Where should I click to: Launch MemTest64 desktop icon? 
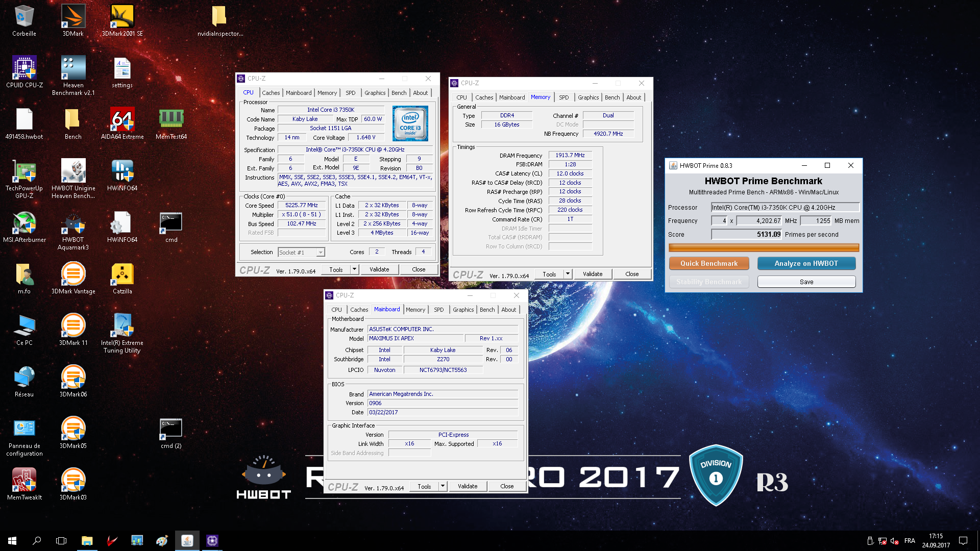tap(171, 123)
